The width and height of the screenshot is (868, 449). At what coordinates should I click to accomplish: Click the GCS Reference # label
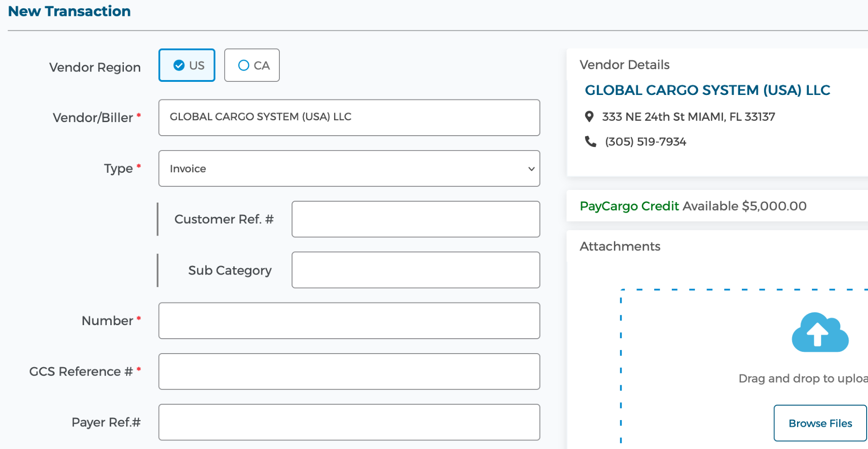coord(81,372)
